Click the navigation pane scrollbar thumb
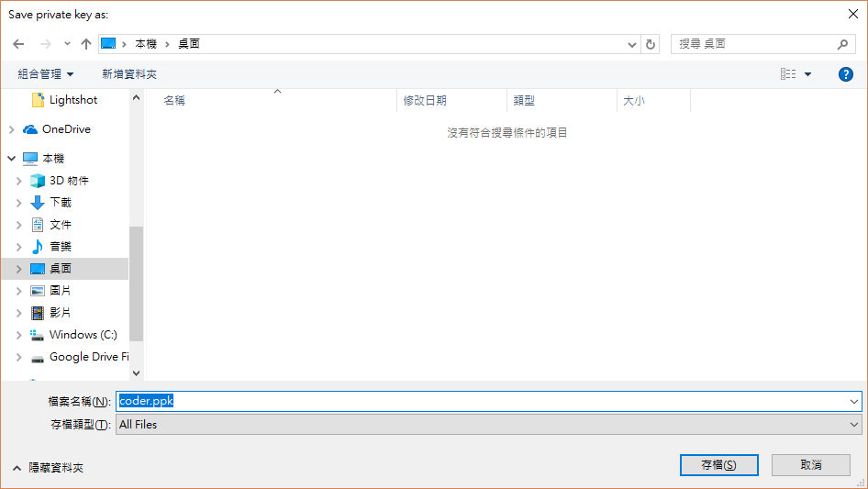The width and height of the screenshot is (868, 489). pos(136,283)
